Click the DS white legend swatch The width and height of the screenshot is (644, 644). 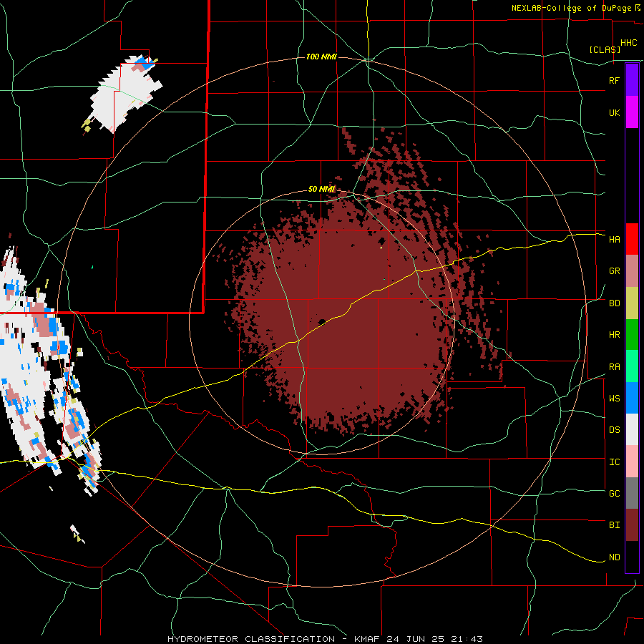coord(632,429)
